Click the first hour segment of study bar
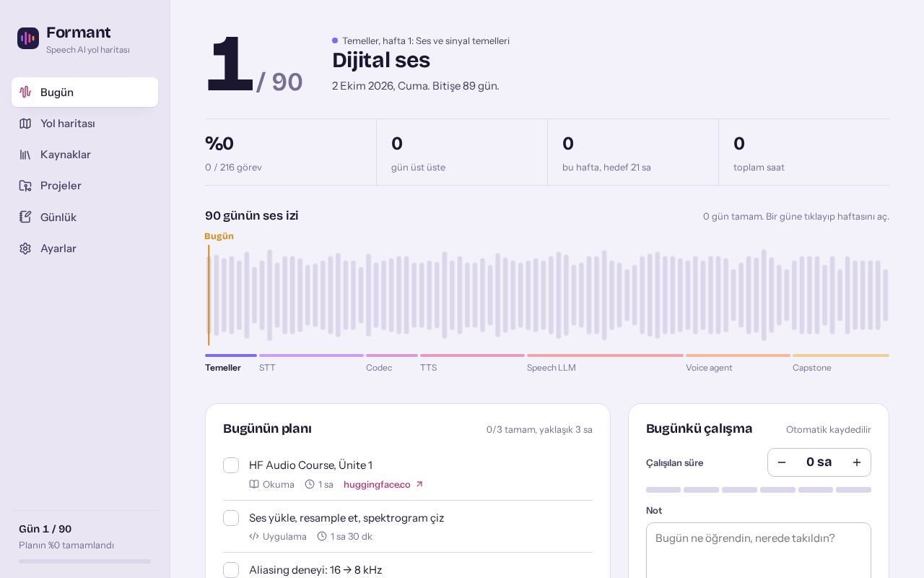Screen dimensions: 924x578 pos(663,490)
